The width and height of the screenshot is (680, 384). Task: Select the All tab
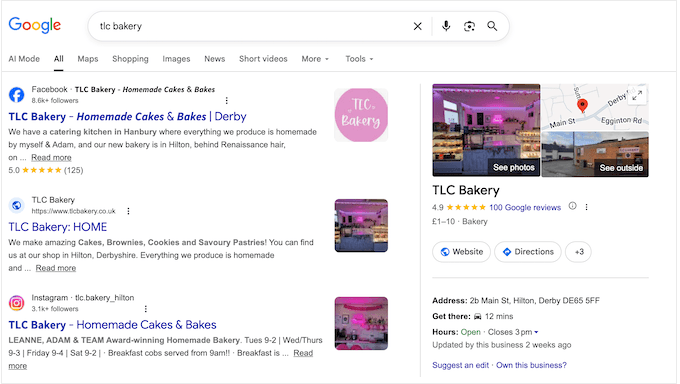click(59, 59)
